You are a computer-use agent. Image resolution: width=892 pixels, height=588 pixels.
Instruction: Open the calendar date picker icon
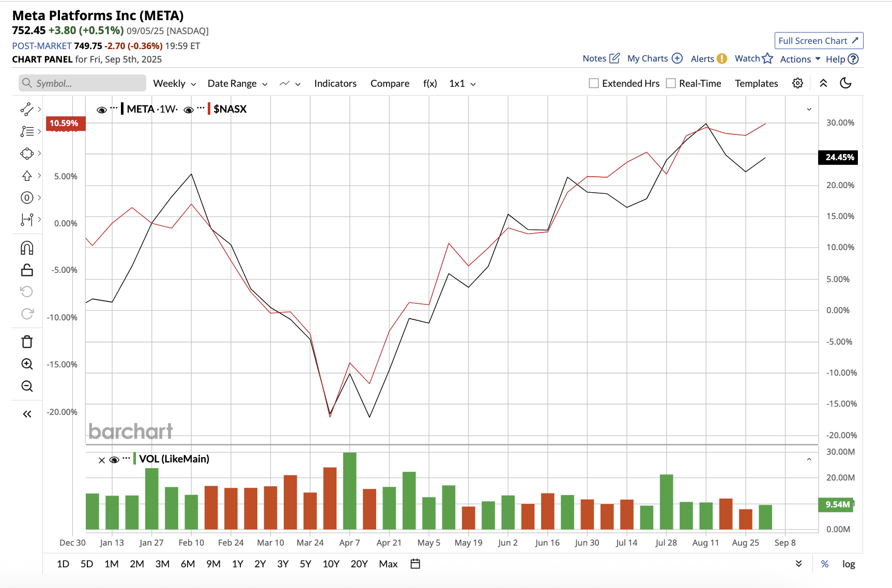[415, 564]
